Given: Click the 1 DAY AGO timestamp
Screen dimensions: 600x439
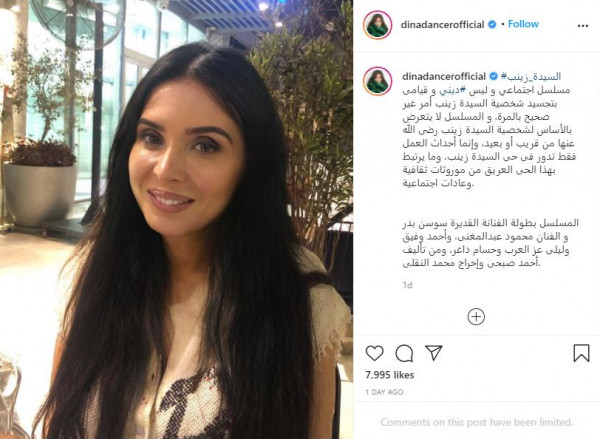Looking at the screenshot, I should point(384,392).
